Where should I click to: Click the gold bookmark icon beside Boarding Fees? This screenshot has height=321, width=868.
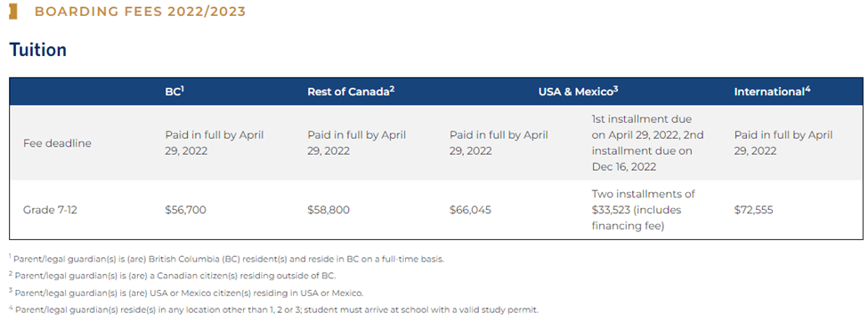[x=13, y=12]
